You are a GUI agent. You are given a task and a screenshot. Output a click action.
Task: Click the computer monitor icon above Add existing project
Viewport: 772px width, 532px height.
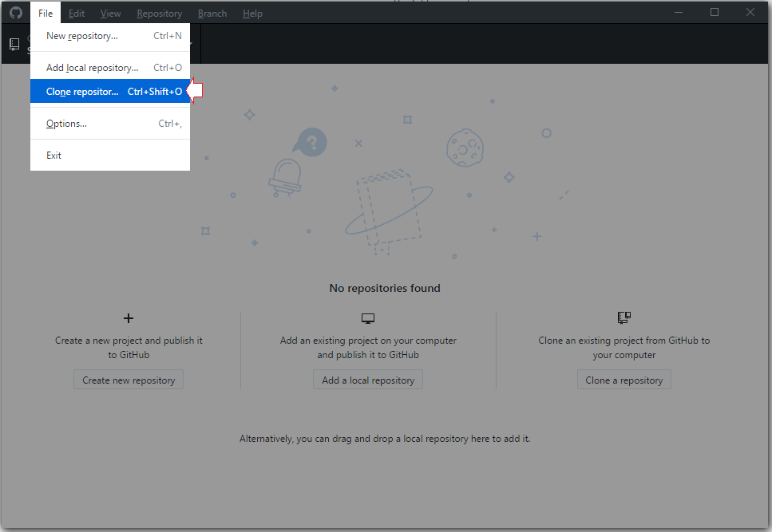tap(368, 318)
